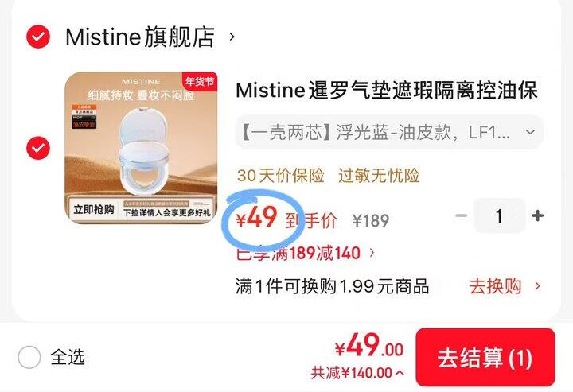The height and width of the screenshot is (392, 573).
Task: Open Mistine旗舰店 store arrow chevron
Action: click(232, 37)
